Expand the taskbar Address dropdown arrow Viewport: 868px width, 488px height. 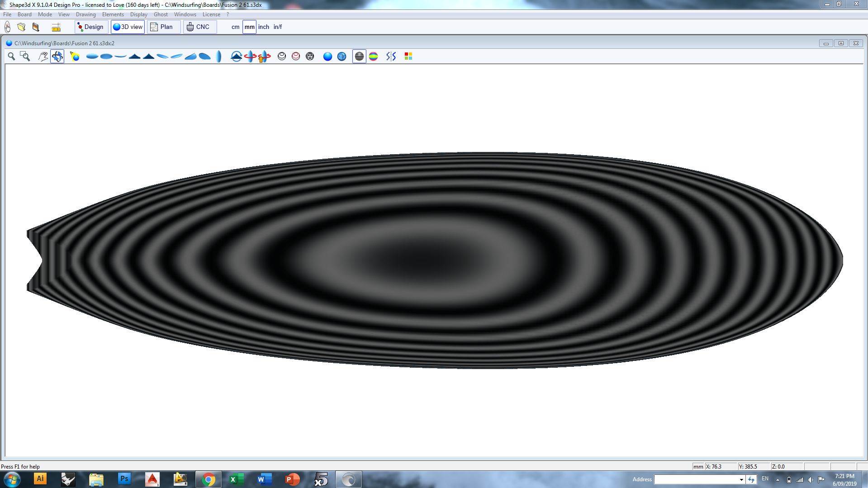[741, 479]
